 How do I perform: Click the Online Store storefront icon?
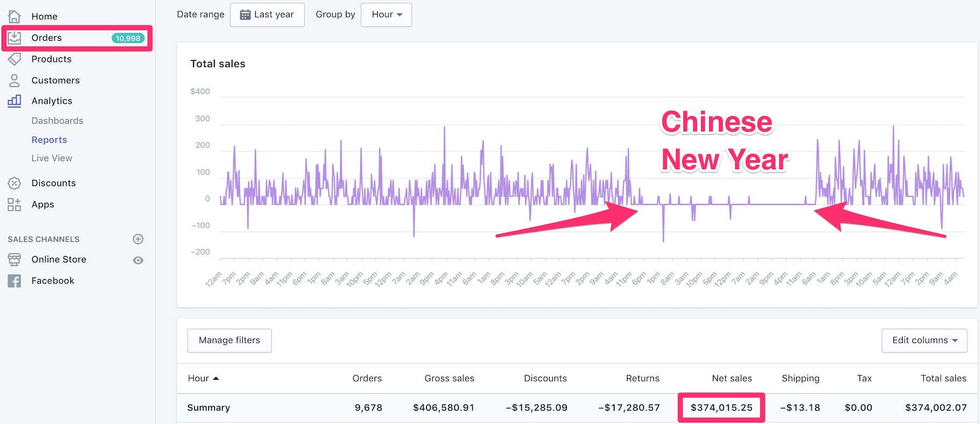tap(15, 260)
